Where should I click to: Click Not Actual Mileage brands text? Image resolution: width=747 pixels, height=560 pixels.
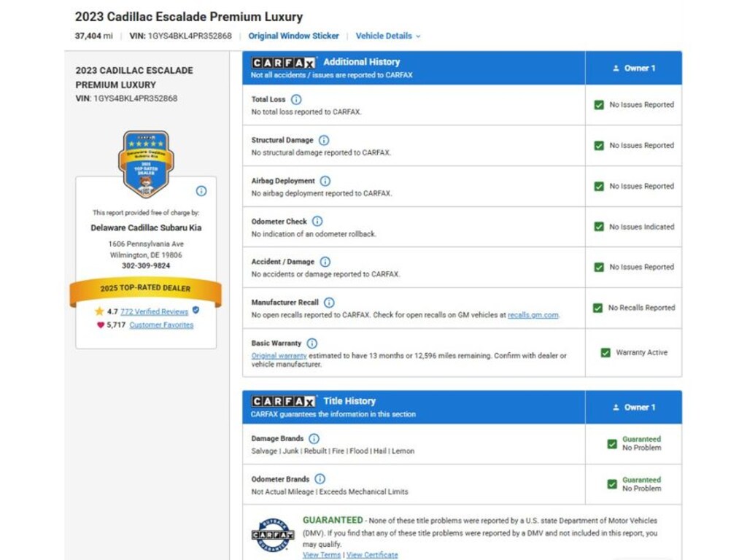(x=330, y=491)
